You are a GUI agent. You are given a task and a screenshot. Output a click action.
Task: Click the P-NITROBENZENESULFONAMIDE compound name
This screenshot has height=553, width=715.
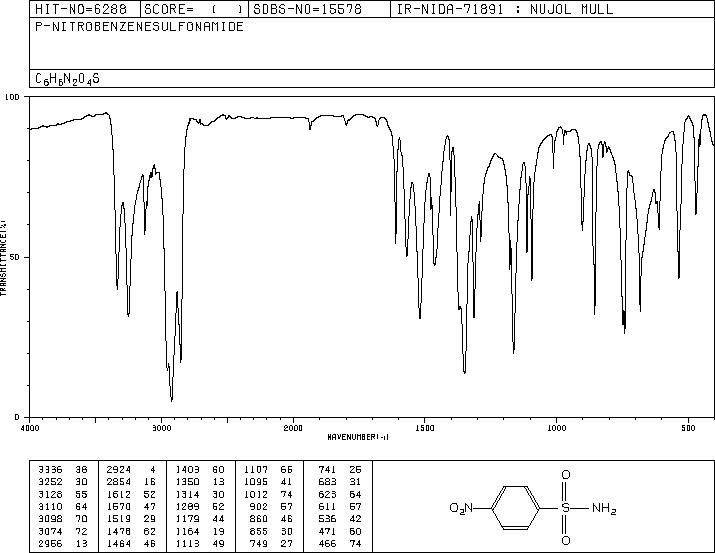point(139,27)
